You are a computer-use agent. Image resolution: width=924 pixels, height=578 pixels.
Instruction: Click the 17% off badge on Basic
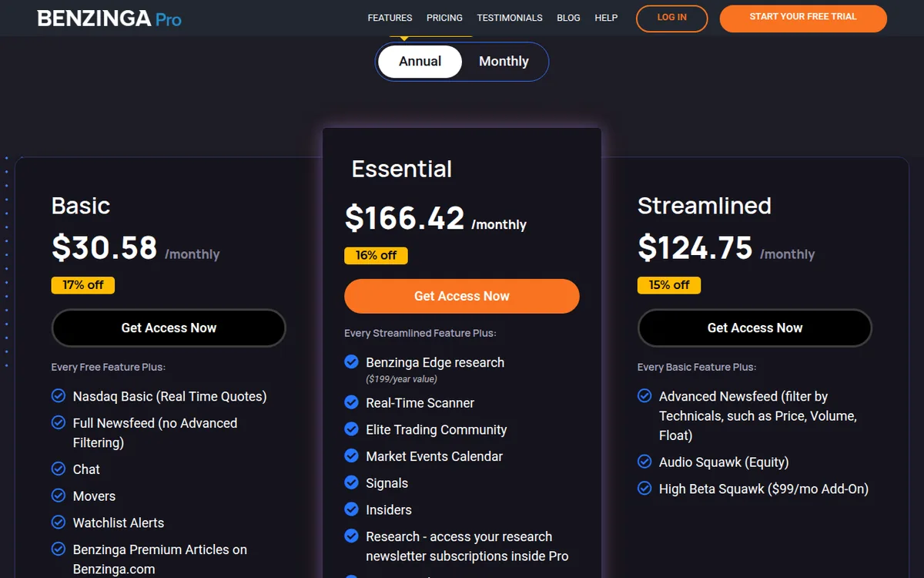point(83,285)
